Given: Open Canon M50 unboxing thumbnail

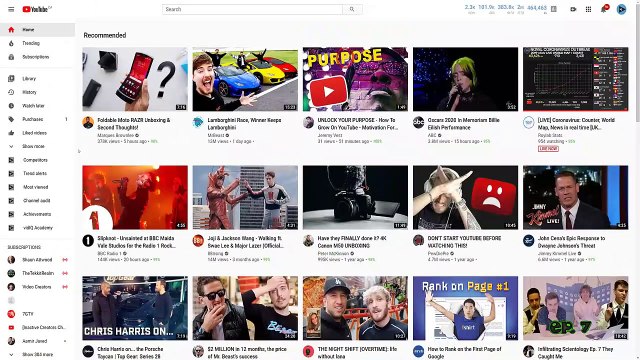Looking at the screenshot, I should pos(355,197).
